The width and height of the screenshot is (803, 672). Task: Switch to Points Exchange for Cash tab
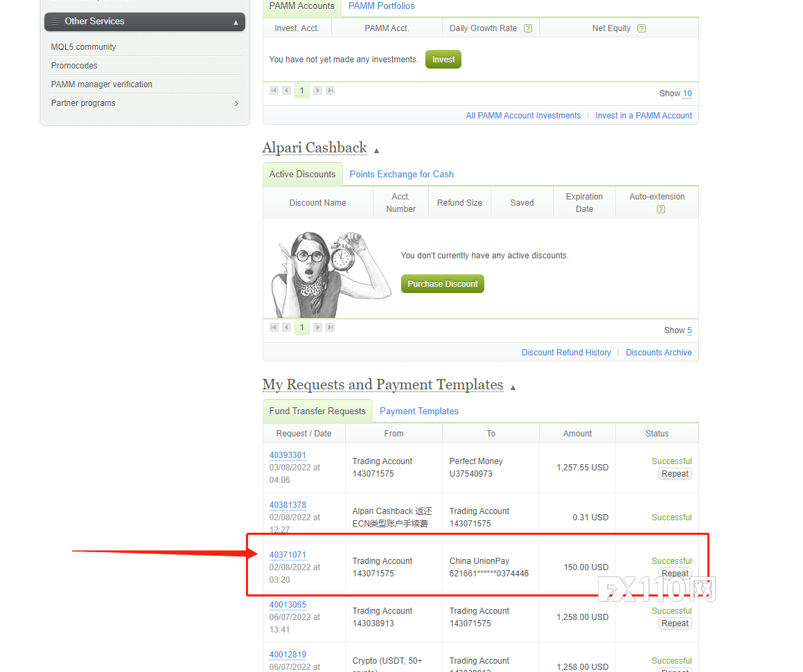click(x=402, y=174)
